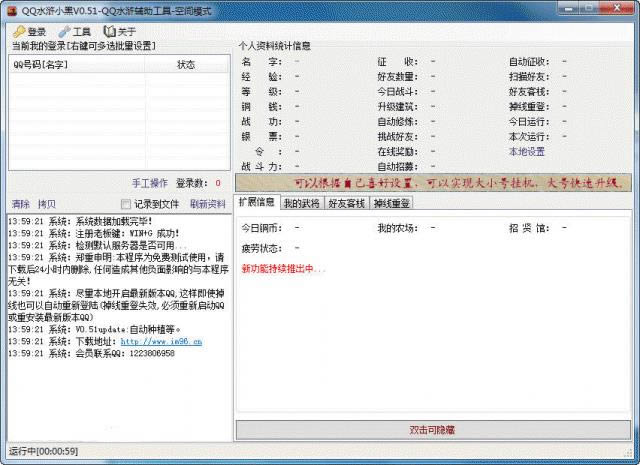Click the 新功能持续推出中 red text
The image size is (640, 465).
[283, 269]
